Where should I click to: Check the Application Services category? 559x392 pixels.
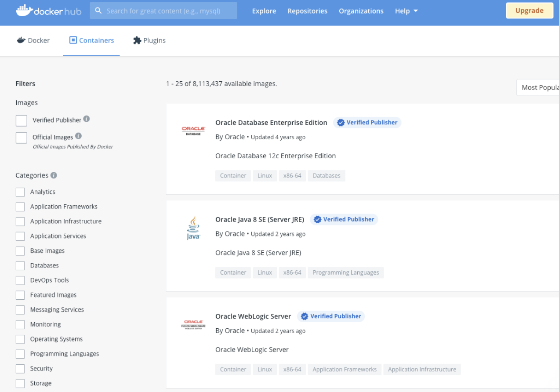[x=20, y=236]
